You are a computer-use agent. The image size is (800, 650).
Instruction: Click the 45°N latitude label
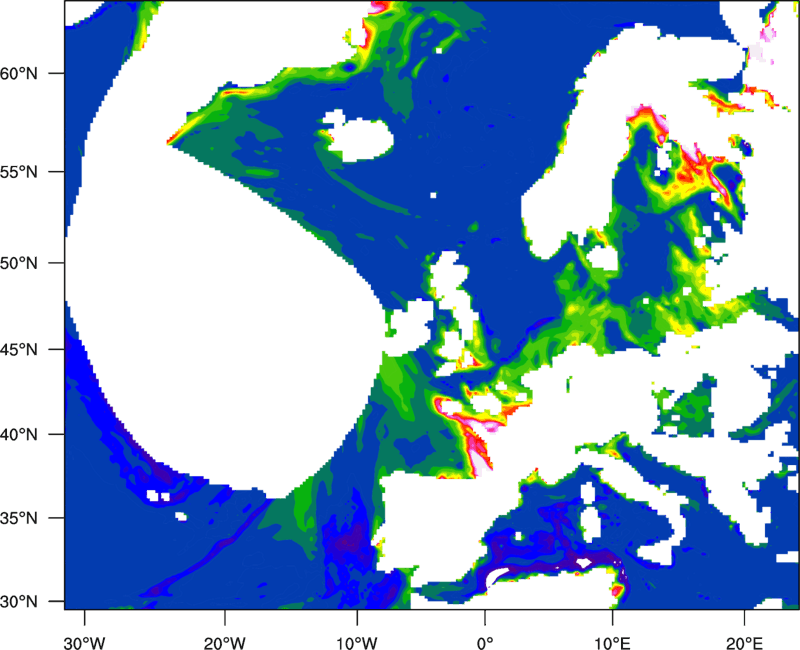point(19,349)
